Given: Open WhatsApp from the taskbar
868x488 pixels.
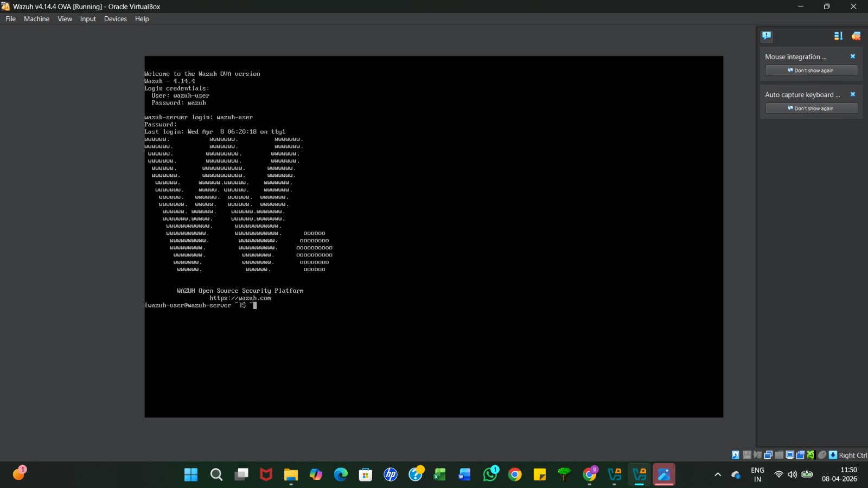Looking at the screenshot, I should tap(490, 475).
